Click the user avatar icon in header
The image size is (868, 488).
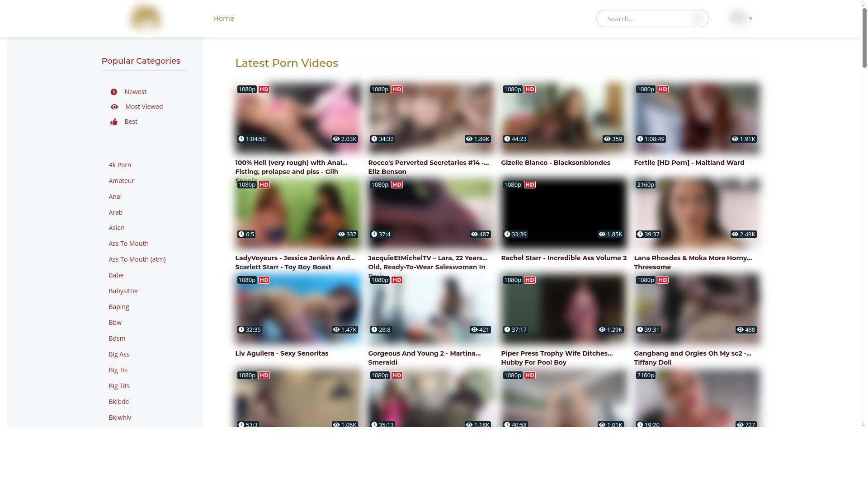(x=738, y=18)
